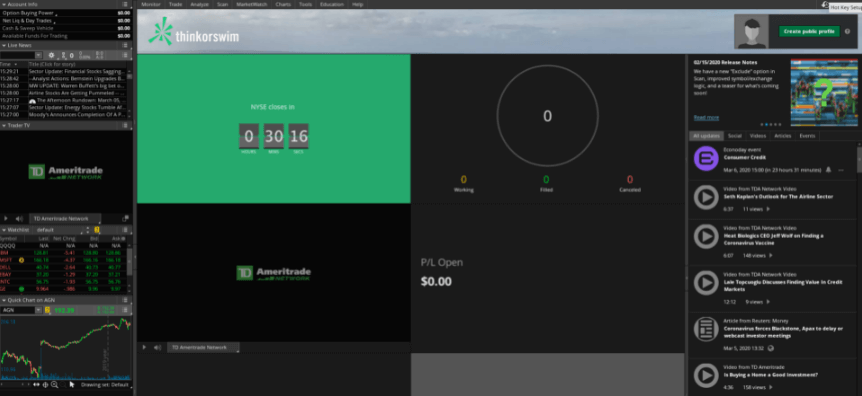This screenshot has height=396, width=862.
Task: Collapse the Trader TV section
Action: (x=4, y=125)
